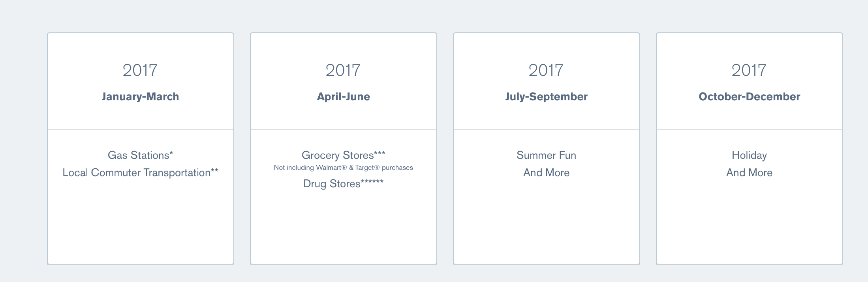Click blank lower area of January-March card

140,225
